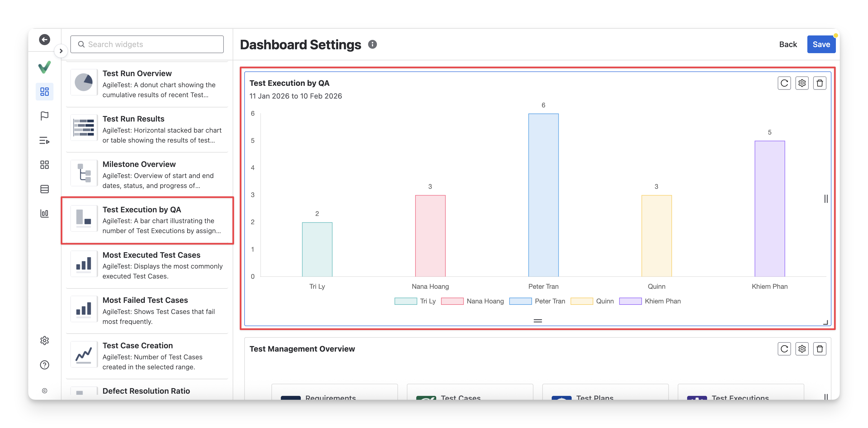
Task: Open the dashboard icon in left sidebar
Action: [45, 92]
